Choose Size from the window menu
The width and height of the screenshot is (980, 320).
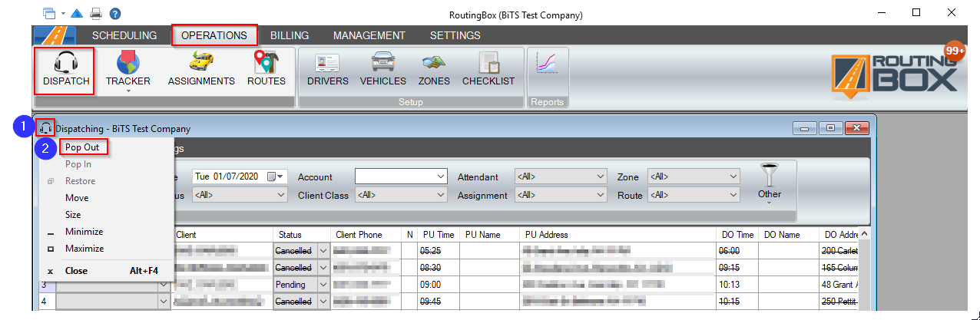(73, 215)
